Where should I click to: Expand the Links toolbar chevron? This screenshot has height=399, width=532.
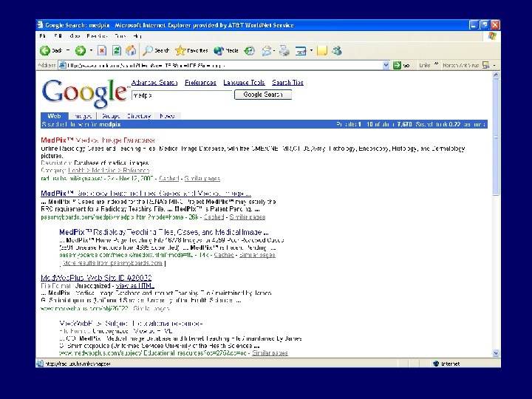point(436,64)
